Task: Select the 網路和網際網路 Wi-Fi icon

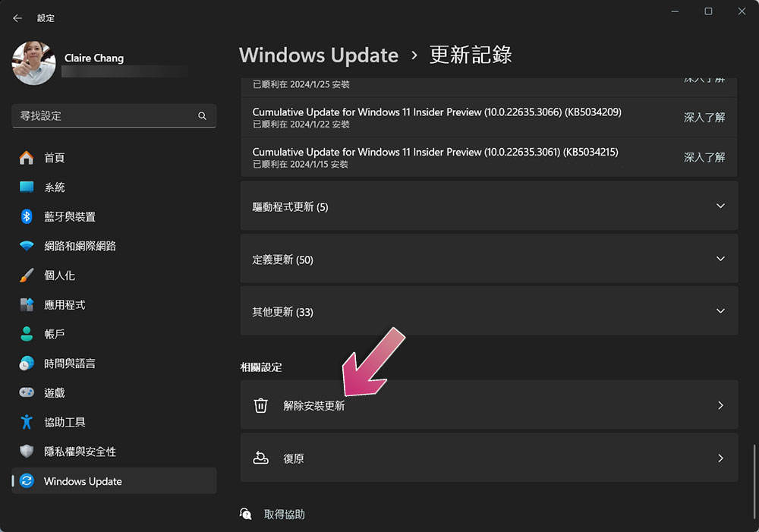Action: 27,246
